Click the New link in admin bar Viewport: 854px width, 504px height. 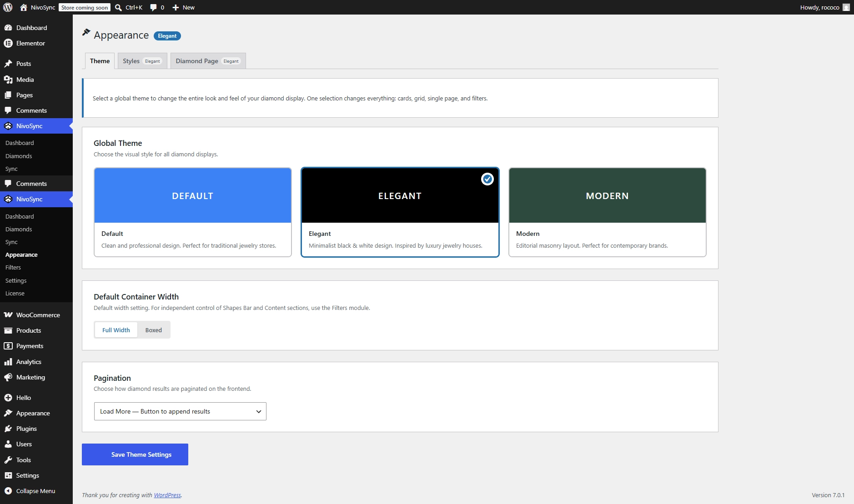click(189, 7)
